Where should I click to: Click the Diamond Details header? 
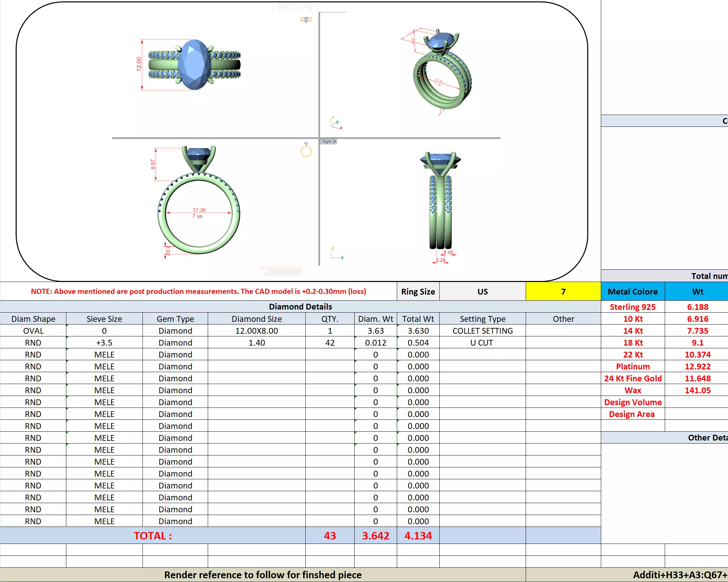click(300, 306)
